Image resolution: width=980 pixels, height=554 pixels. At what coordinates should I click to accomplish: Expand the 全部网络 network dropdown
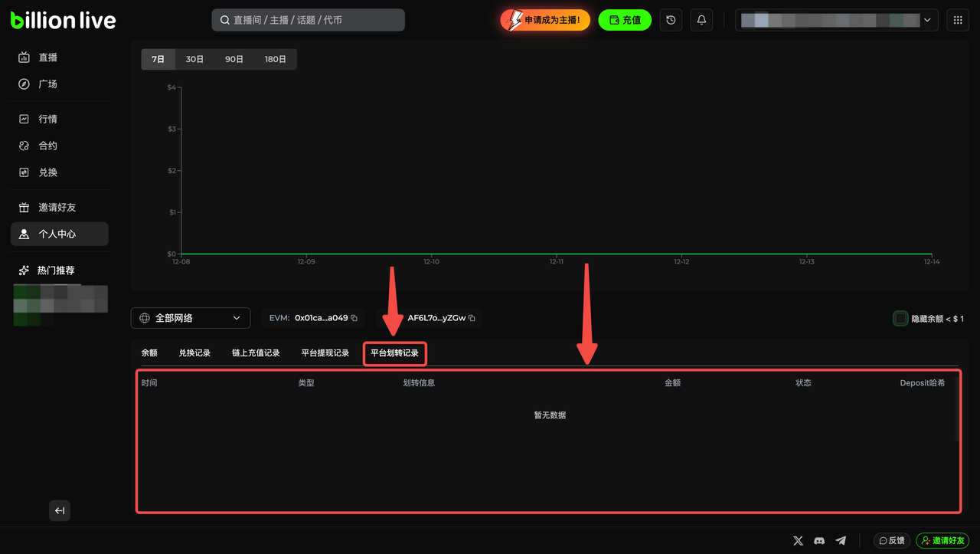point(191,318)
